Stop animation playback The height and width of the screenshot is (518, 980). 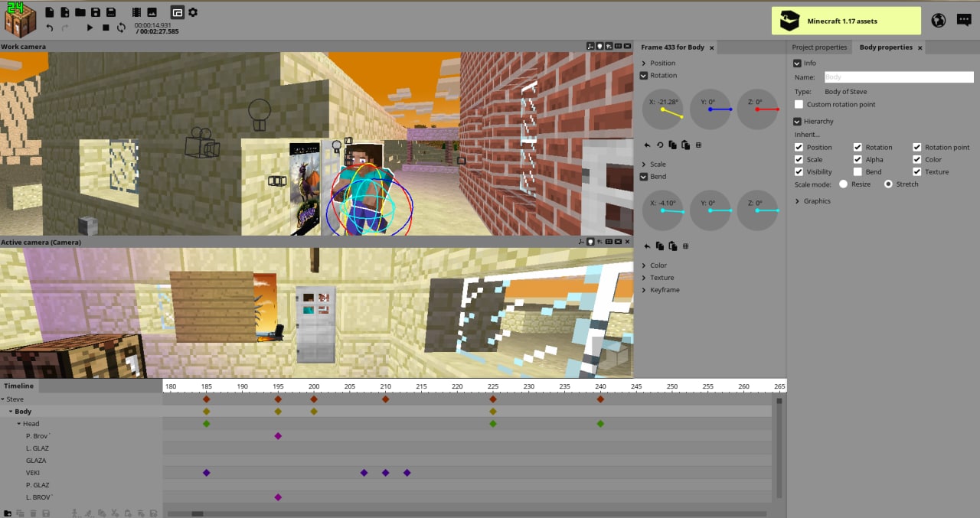click(x=106, y=28)
